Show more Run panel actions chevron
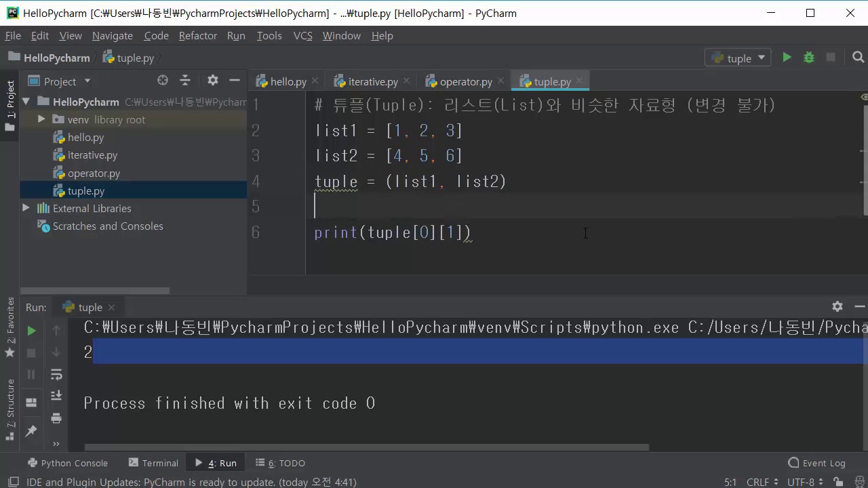 [56, 444]
